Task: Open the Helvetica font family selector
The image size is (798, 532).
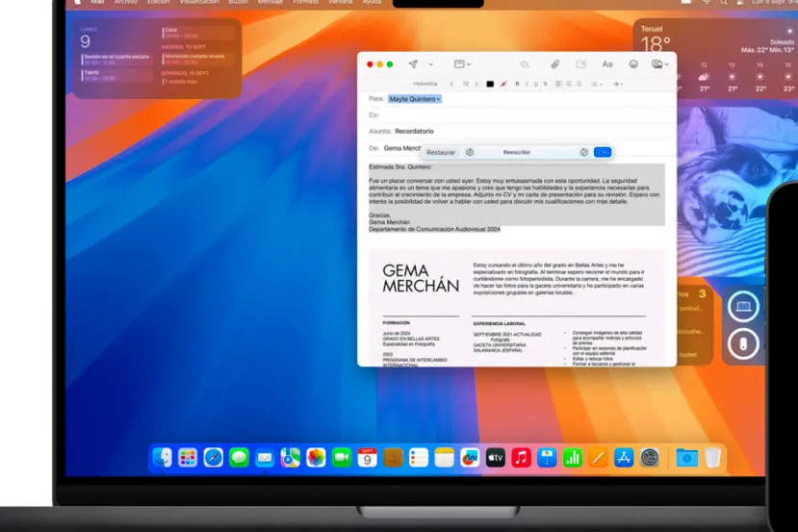Action: 432,84
